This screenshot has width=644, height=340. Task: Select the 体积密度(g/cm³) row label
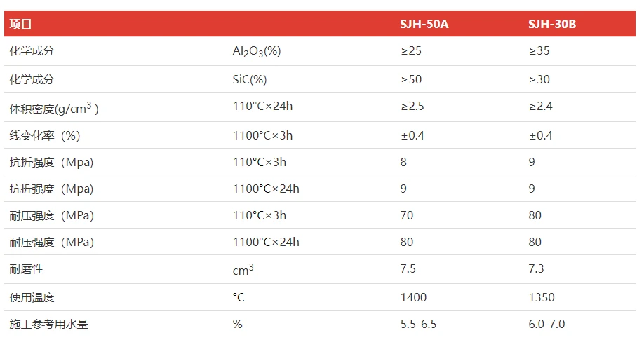54,108
